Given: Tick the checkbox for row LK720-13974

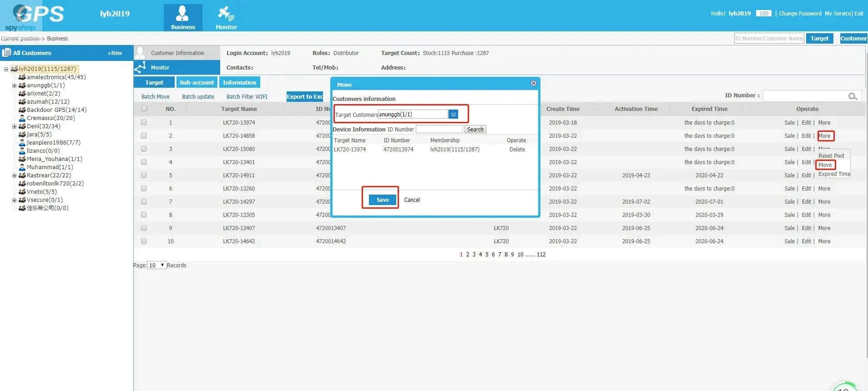Looking at the screenshot, I should [x=144, y=122].
